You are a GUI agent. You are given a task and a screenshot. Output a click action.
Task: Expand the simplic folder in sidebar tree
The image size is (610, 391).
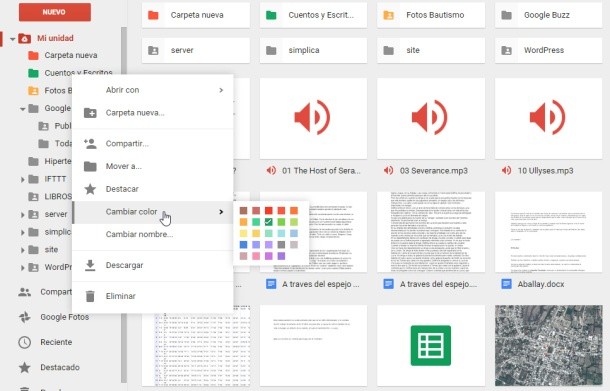[x=23, y=232]
